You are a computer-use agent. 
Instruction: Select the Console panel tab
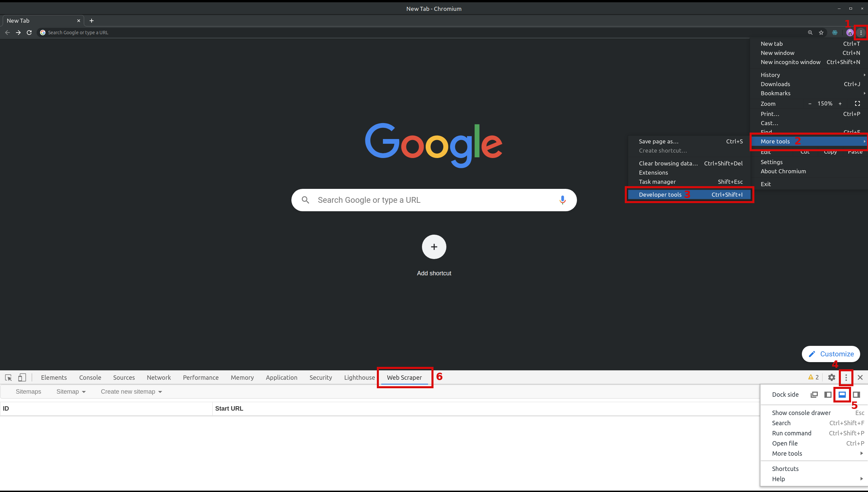(90, 377)
